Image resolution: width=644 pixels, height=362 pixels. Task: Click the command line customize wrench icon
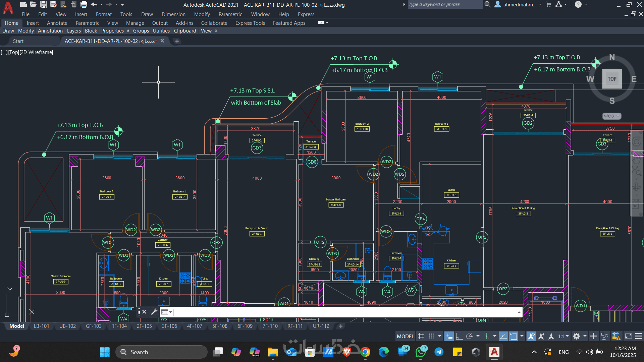(x=154, y=312)
